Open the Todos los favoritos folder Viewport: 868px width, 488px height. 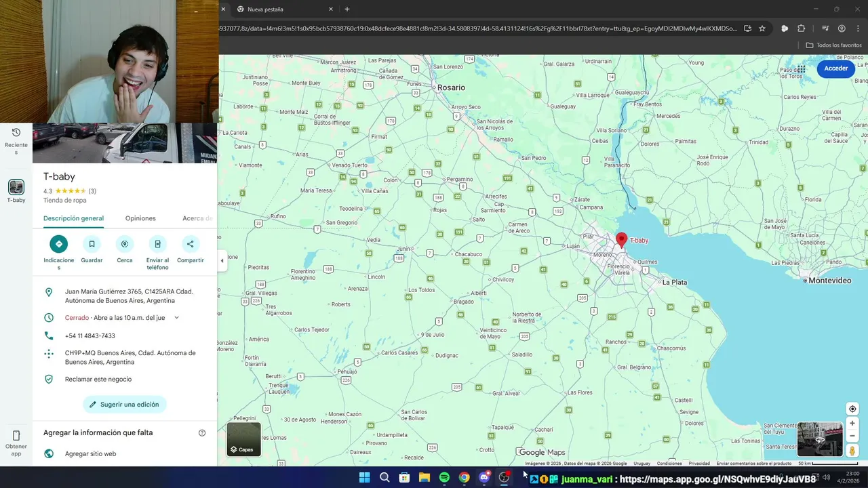[833, 45]
